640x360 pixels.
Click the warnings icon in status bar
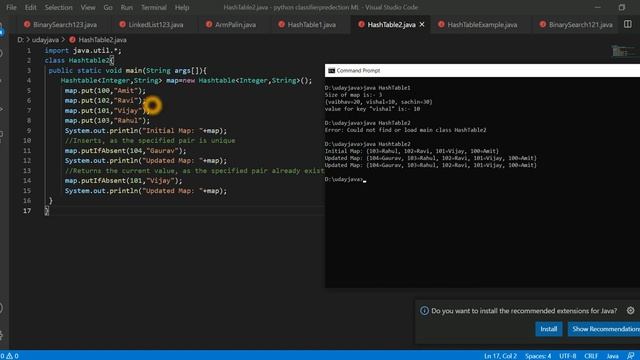pyautogui.click(x=9, y=356)
